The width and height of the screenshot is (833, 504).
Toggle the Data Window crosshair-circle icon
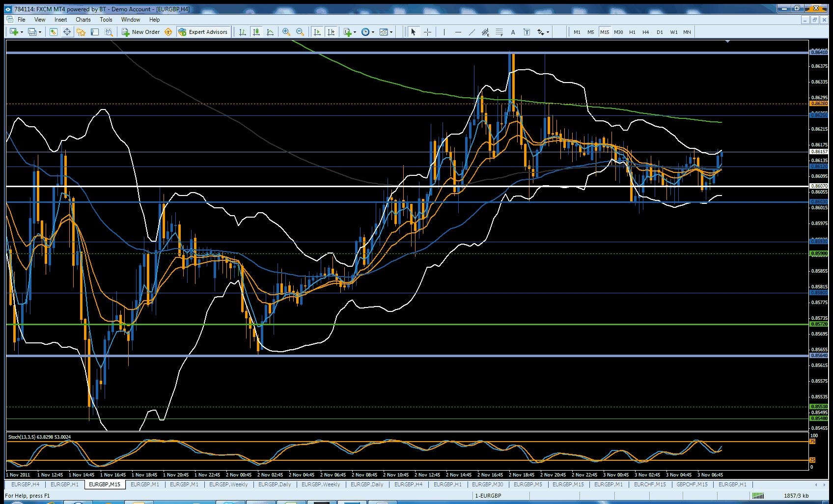point(67,32)
